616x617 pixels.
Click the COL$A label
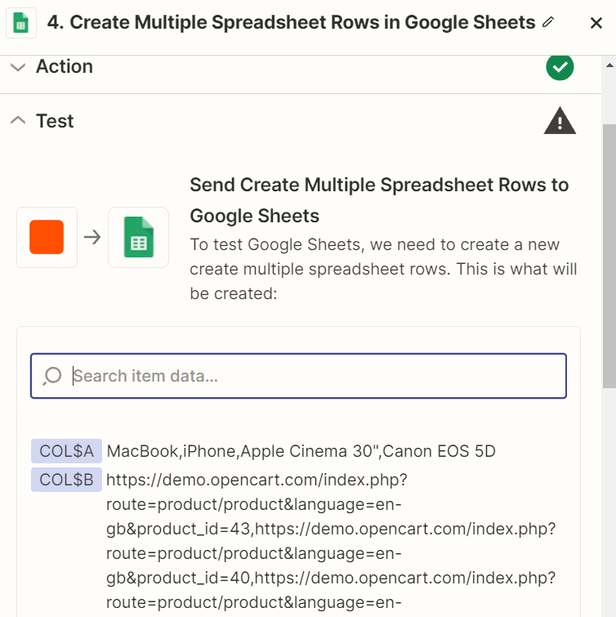tap(67, 451)
